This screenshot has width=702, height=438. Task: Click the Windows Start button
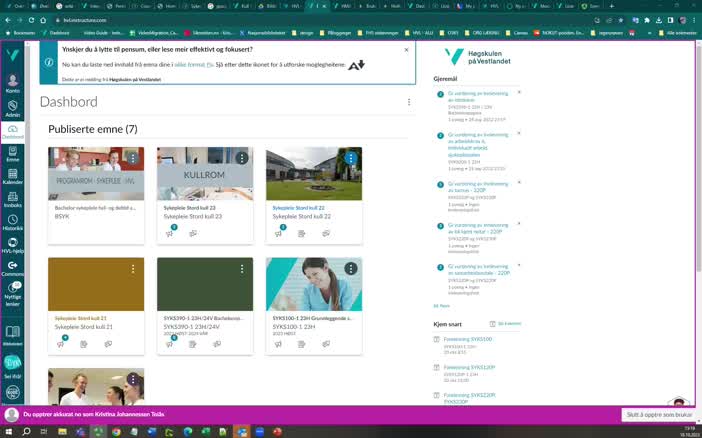[x=9, y=432]
